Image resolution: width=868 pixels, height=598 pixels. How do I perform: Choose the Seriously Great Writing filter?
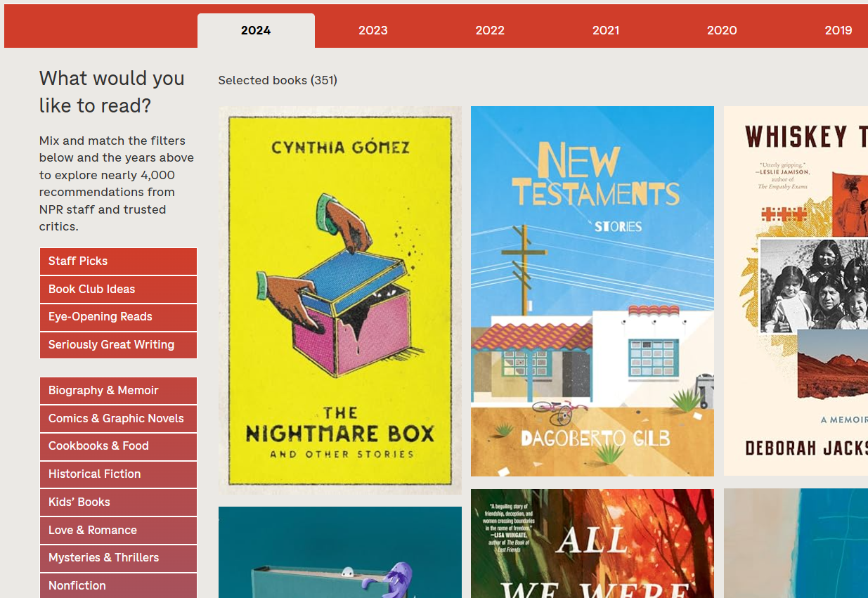tap(118, 345)
